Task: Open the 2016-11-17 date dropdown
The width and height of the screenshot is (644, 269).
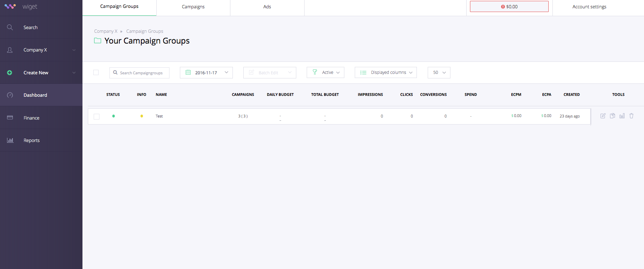Action: coord(206,73)
